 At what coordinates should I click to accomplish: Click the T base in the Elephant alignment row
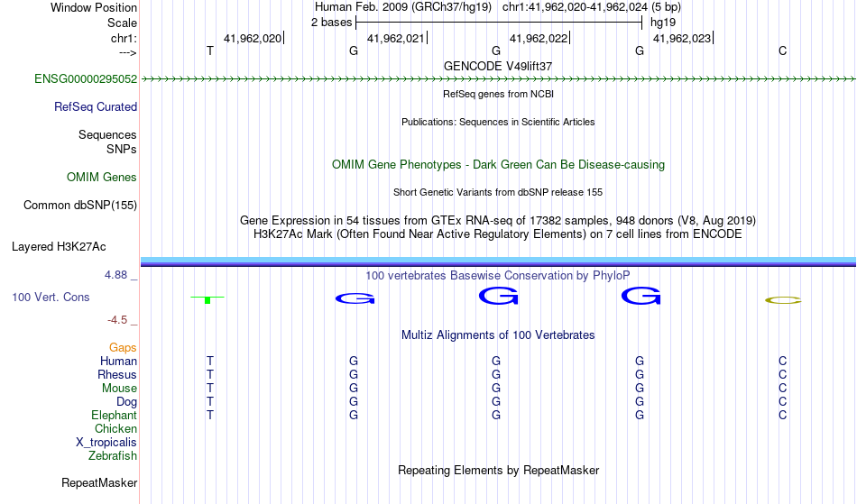[210, 415]
